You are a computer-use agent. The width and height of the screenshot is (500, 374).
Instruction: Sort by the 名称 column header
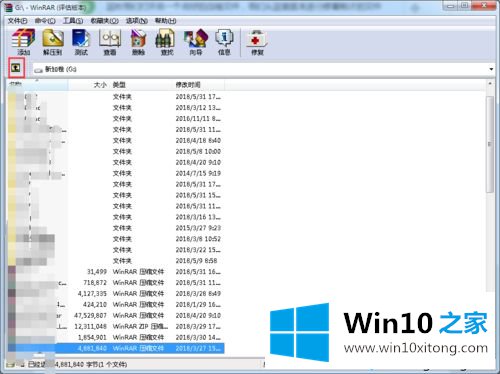click(38, 85)
